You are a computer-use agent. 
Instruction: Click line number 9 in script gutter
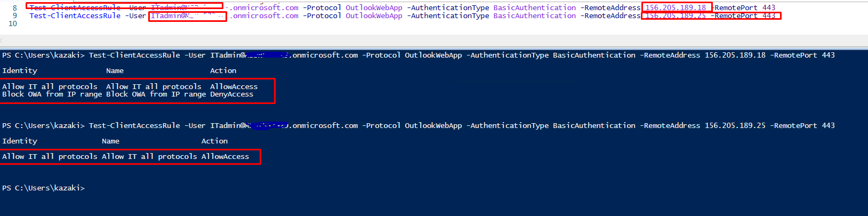pos(14,15)
